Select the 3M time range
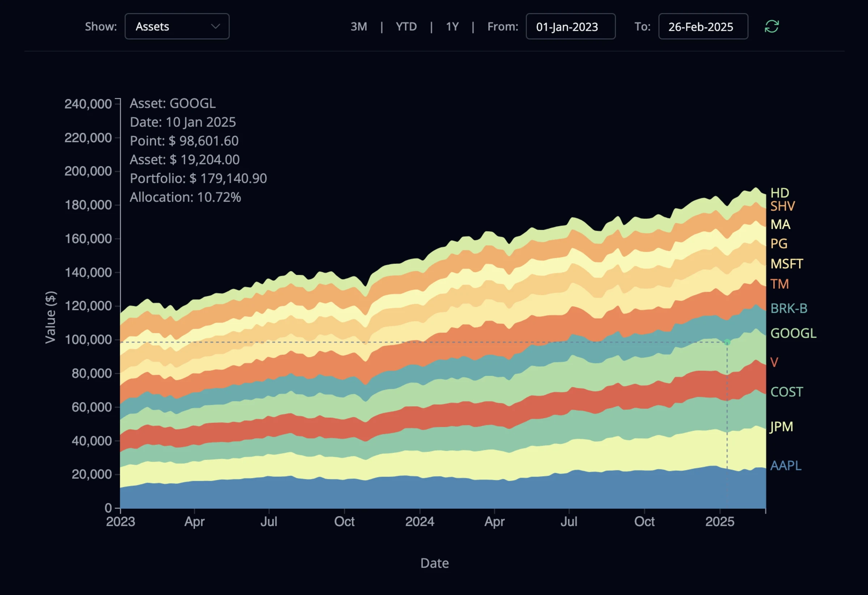Image resolution: width=868 pixels, height=595 pixels. click(x=358, y=26)
